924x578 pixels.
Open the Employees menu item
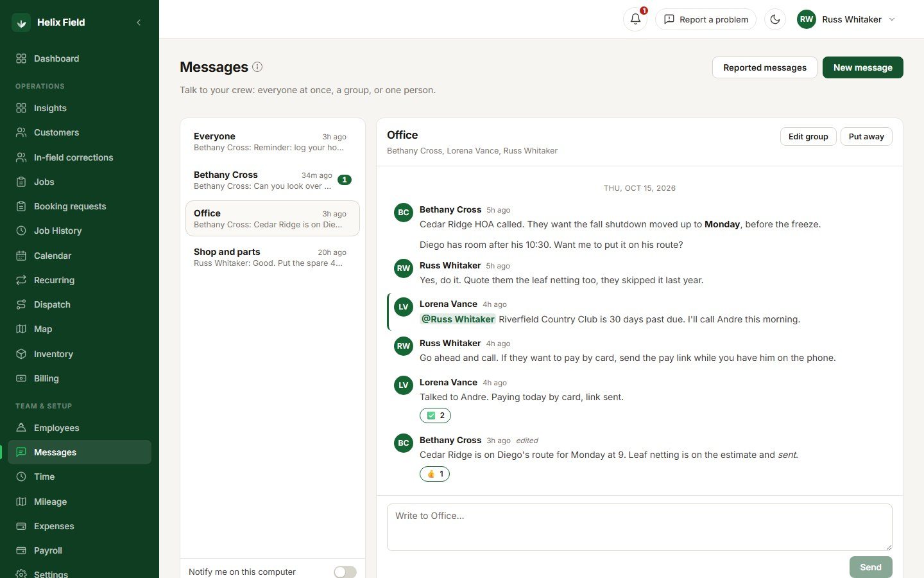[x=80, y=428]
